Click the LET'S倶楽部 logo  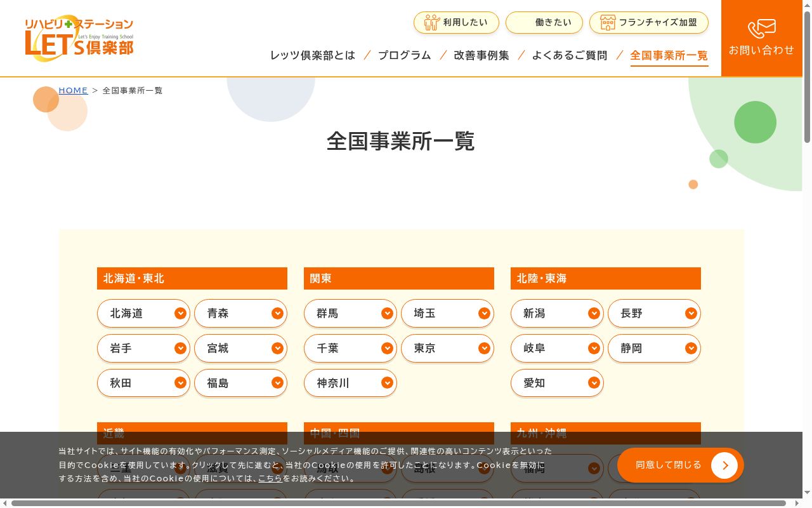tap(79, 38)
